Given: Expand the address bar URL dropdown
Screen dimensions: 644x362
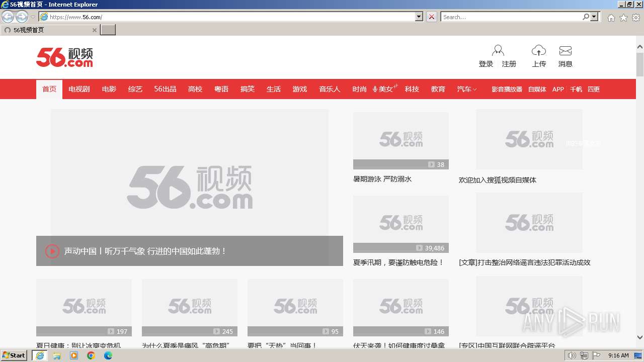Looking at the screenshot, I should tap(419, 17).
